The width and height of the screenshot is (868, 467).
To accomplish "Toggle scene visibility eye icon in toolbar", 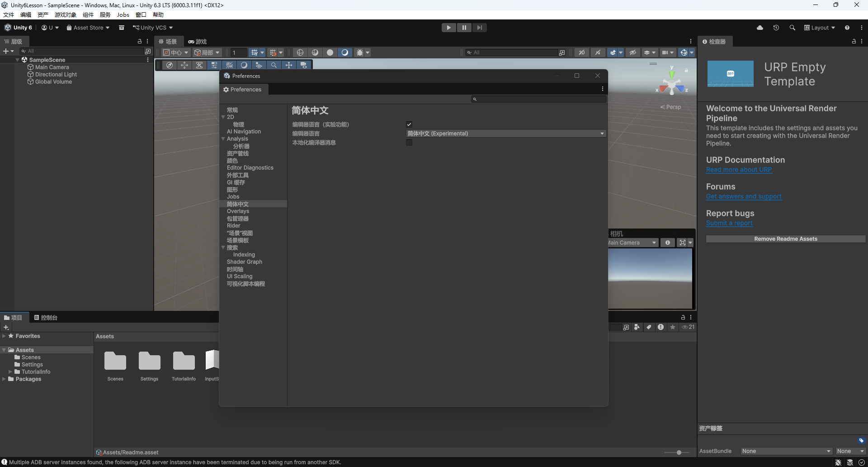I will click(x=633, y=52).
